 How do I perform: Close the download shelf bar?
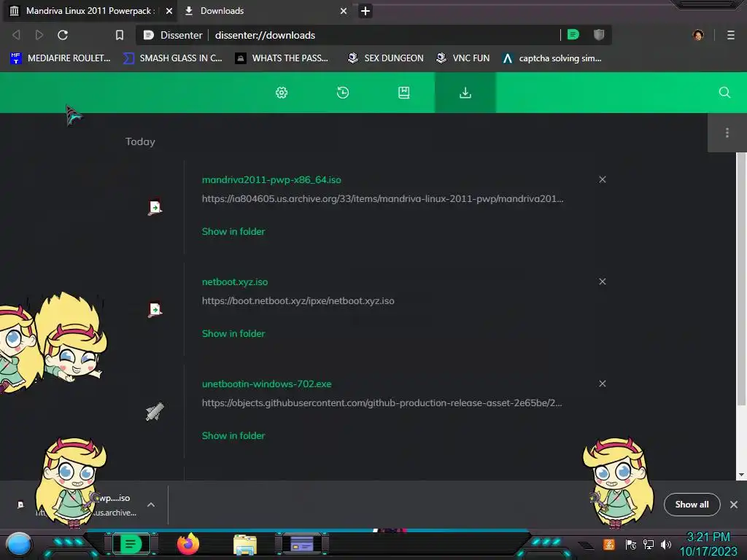pyautogui.click(x=734, y=505)
